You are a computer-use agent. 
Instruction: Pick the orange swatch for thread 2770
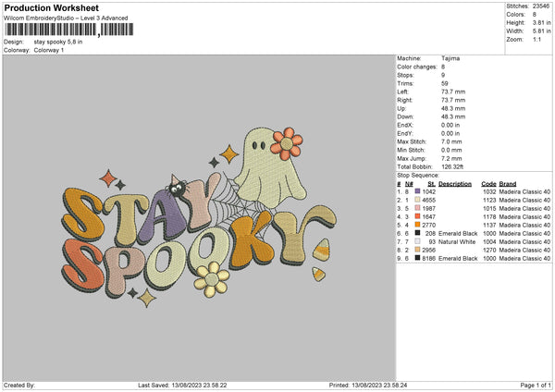point(417,224)
